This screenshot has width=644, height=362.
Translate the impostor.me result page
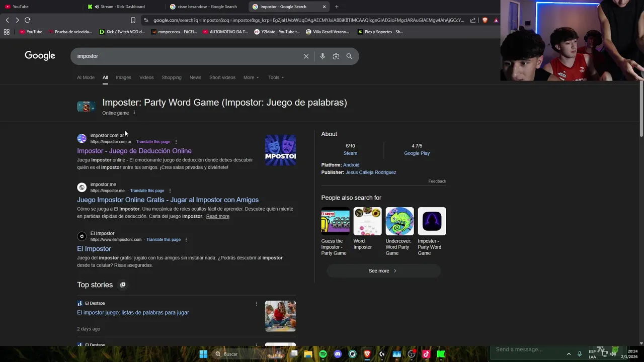(147, 191)
